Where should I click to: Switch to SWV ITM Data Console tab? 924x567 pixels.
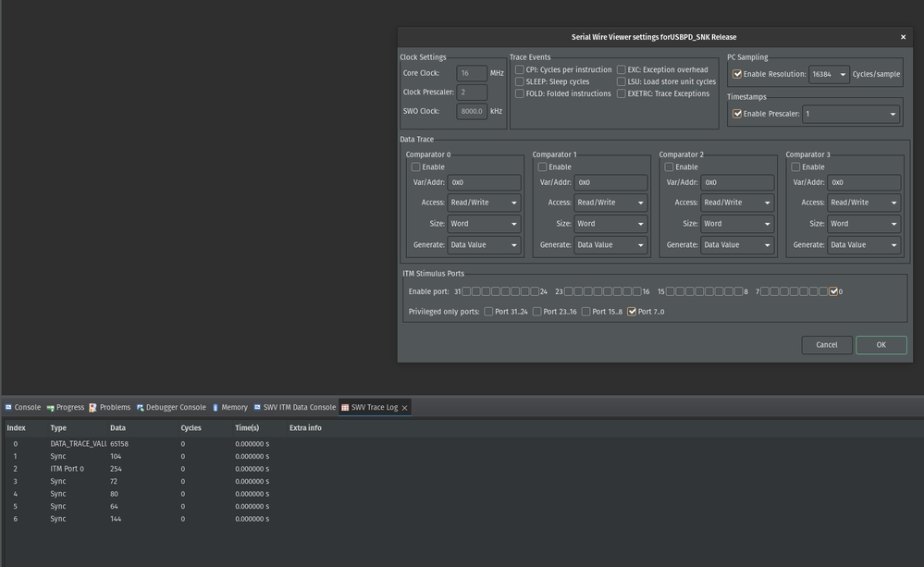click(x=299, y=407)
